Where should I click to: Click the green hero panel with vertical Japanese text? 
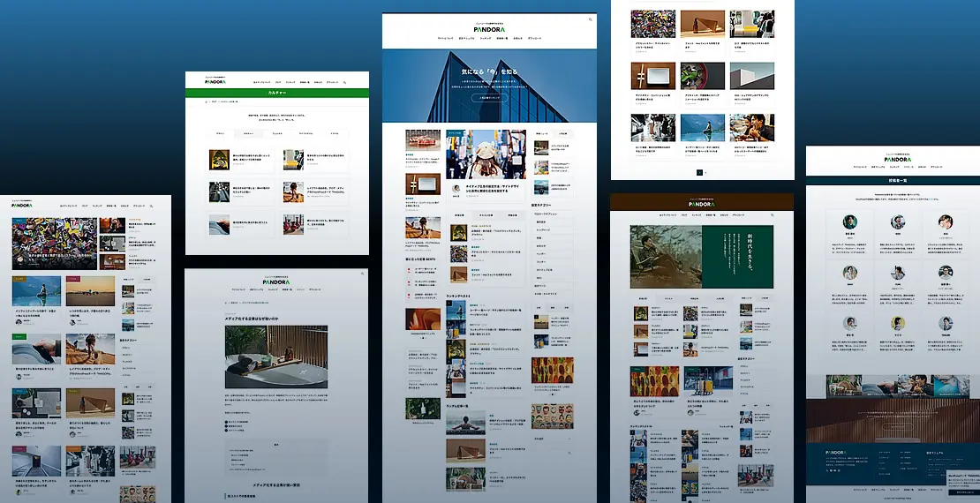coord(736,256)
